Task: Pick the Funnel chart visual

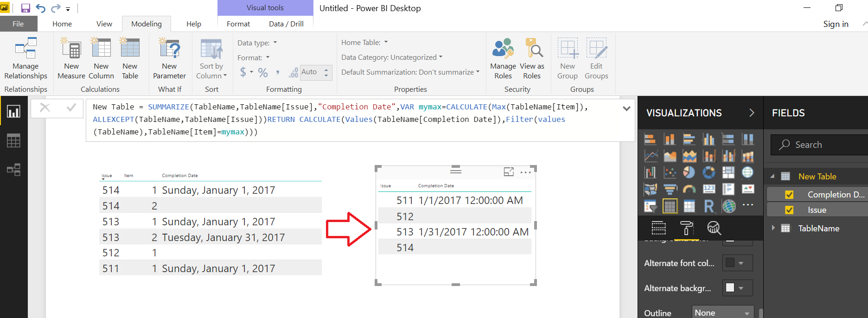Action: coord(670,189)
